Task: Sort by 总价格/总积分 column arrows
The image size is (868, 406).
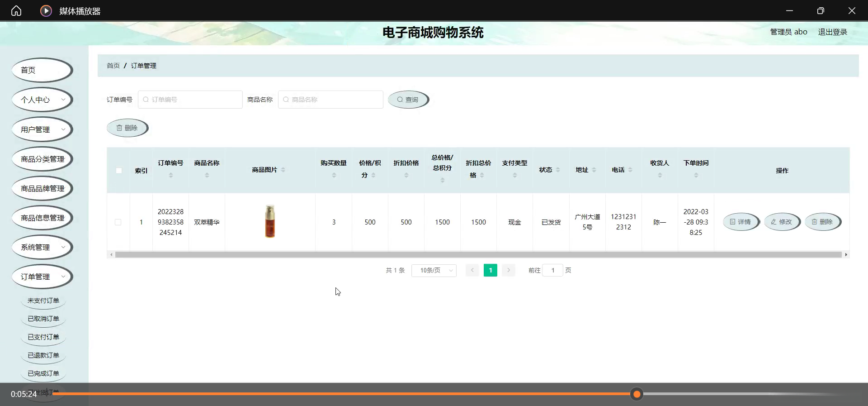Action: coord(443,180)
